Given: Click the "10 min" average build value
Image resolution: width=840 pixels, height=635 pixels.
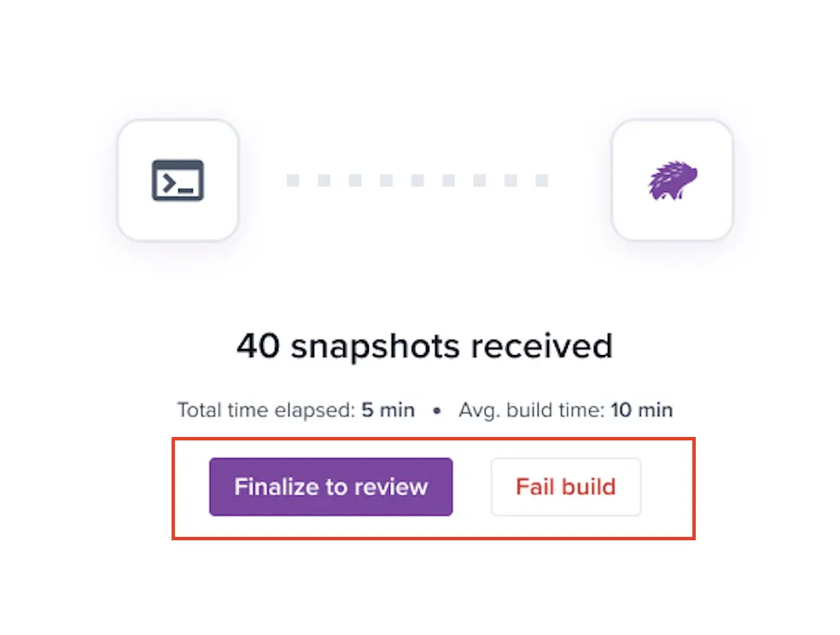Looking at the screenshot, I should pos(642,410).
